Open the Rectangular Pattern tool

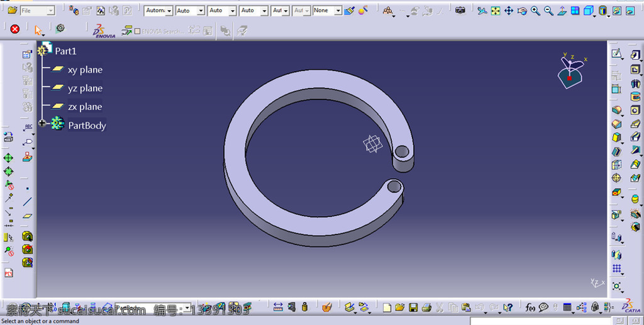click(616, 269)
